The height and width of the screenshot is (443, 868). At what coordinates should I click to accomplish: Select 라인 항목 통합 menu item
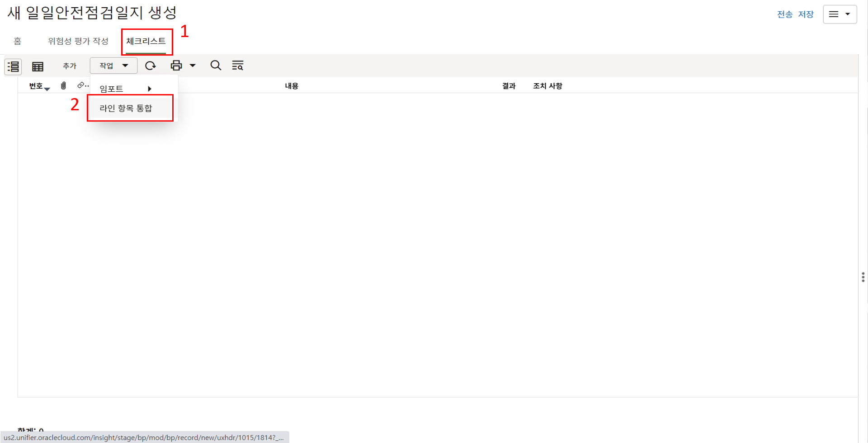126,108
